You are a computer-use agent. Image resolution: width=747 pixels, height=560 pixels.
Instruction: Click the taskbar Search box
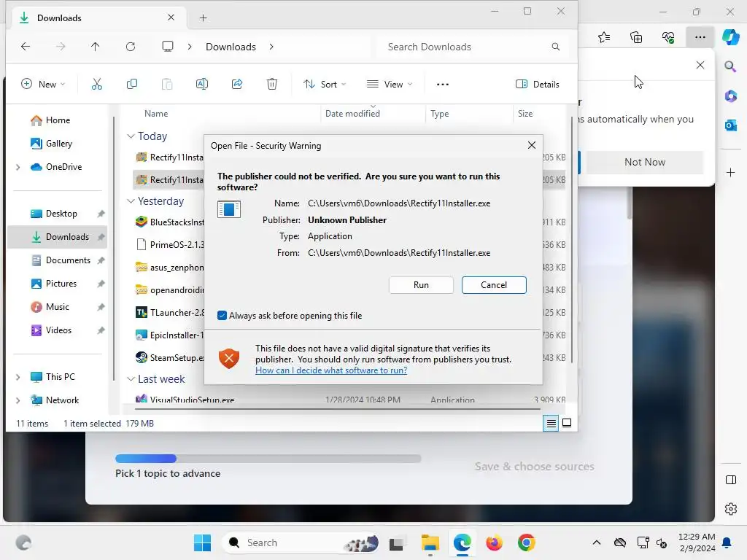pos(301,542)
